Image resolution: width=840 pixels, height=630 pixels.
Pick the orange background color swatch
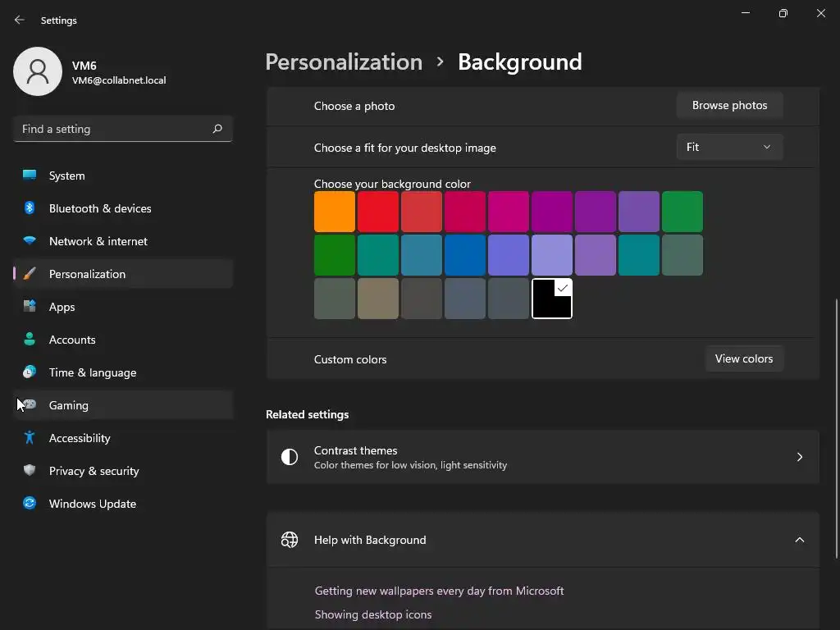pos(335,212)
